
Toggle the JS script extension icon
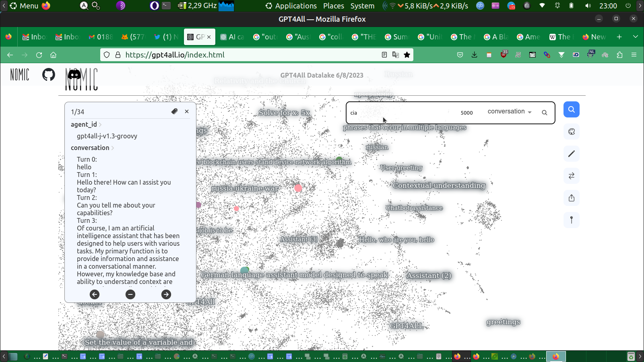coord(518,55)
